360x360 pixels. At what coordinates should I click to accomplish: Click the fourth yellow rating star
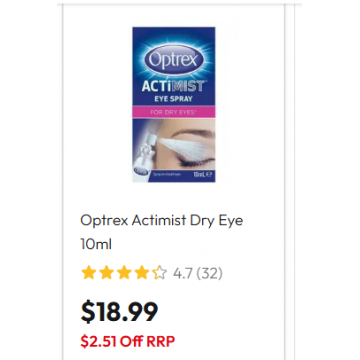(142, 273)
